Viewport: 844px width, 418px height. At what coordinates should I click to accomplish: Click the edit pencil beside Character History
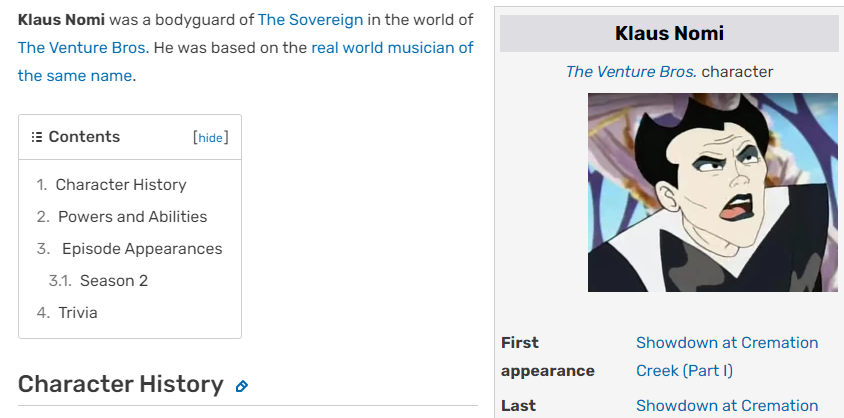[x=241, y=386]
